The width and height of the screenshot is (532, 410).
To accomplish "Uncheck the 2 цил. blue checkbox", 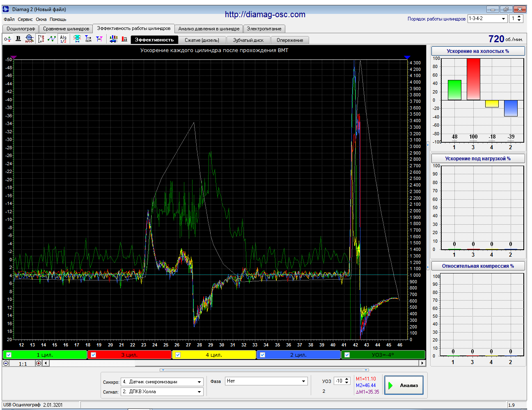I will tap(263, 355).
